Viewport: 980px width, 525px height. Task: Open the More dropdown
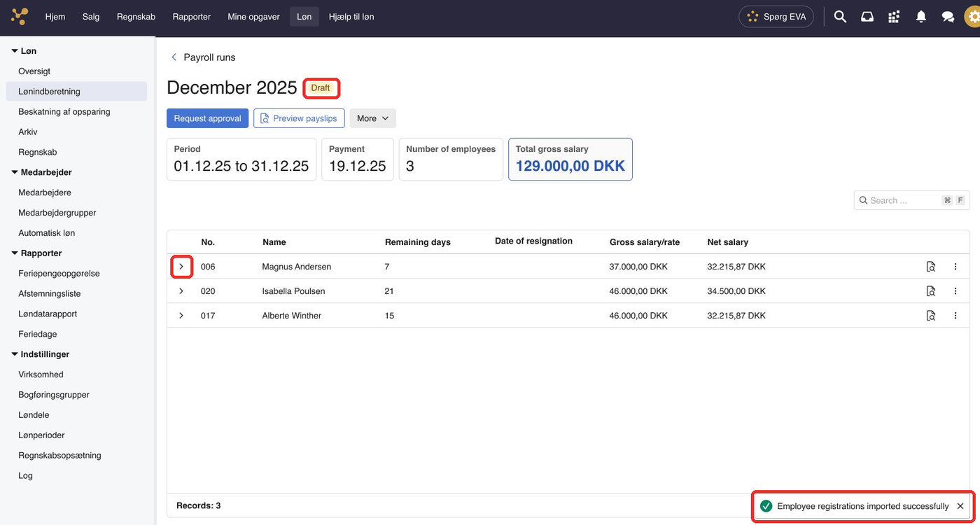[x=372, y=118]
